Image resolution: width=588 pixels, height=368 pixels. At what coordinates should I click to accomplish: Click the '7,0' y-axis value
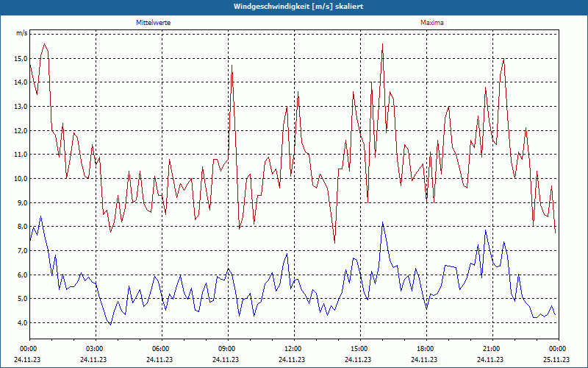[x=22, y=251]
